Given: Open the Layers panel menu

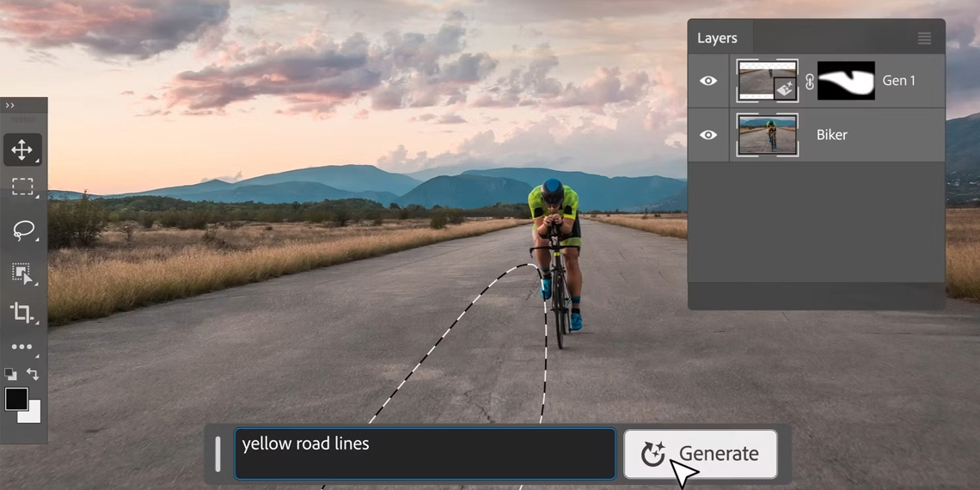Looking at the screenshot, I should click(x=924, y=38).
